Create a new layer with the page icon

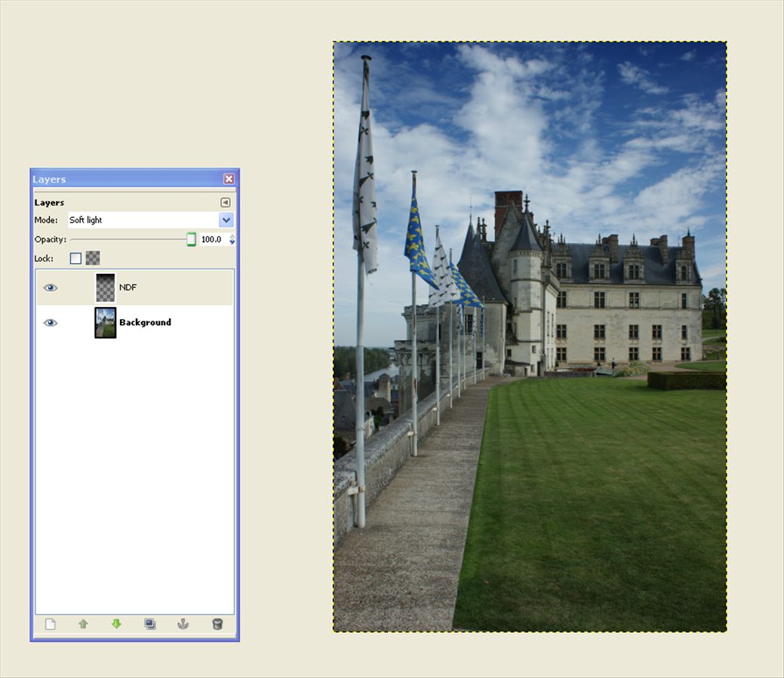point(51,624)
